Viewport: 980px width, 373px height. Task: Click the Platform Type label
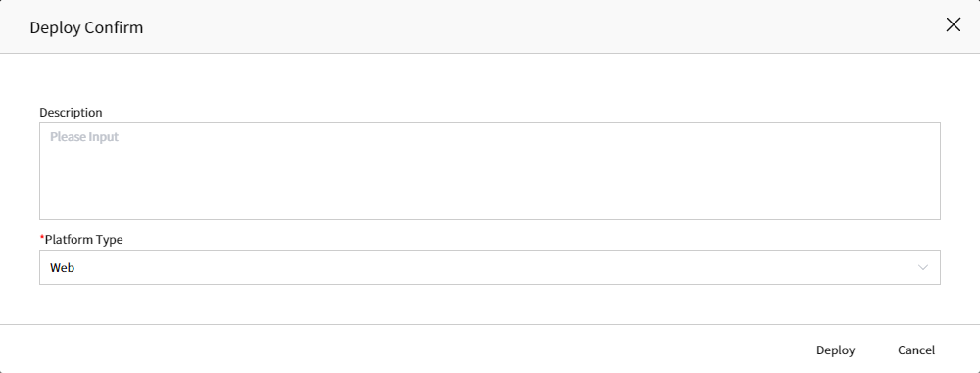pos(83,239)
